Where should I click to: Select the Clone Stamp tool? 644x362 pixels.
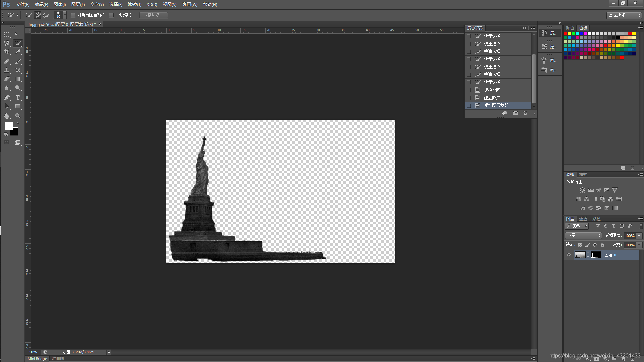(x=7, y=70)
